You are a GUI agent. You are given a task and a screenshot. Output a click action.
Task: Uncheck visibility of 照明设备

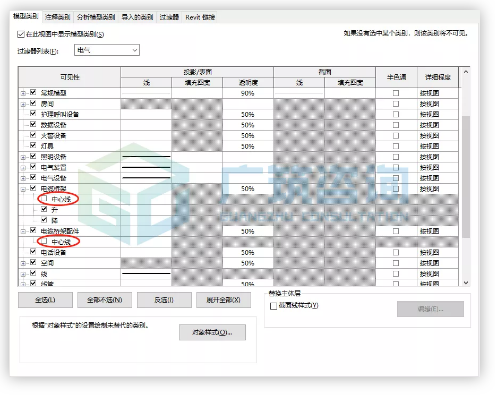(33, 156)
